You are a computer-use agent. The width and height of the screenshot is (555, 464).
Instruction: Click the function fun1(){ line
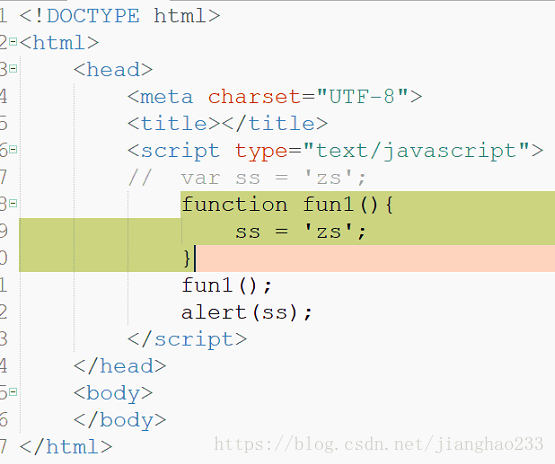[287, 205]
